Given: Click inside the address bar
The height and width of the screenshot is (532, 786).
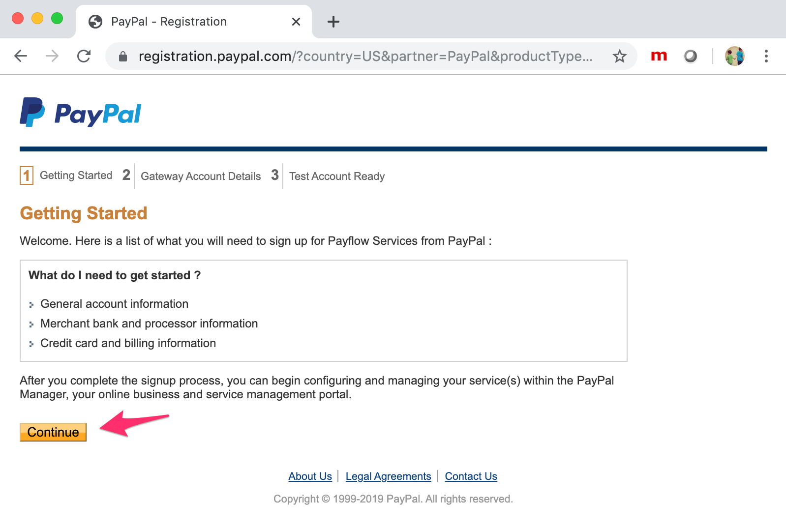Looking at the screenshot, I should coord(344,56).
